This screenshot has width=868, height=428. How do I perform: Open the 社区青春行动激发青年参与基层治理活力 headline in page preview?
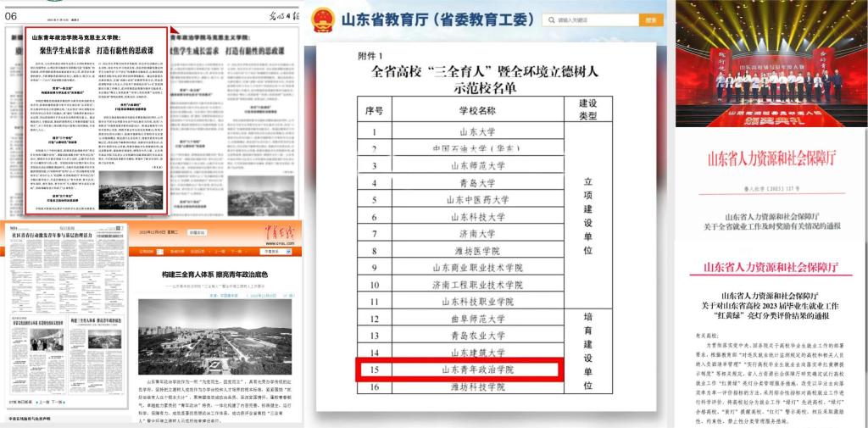click(x=50, y=235)
